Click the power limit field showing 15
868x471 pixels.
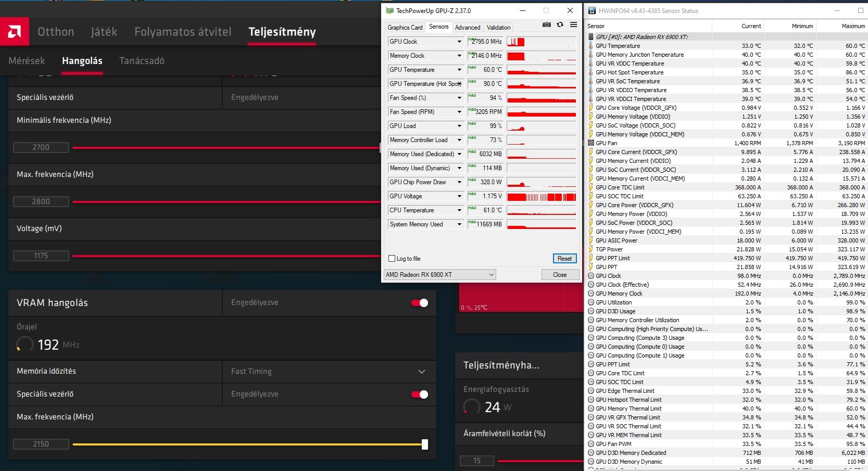[477, 461]
